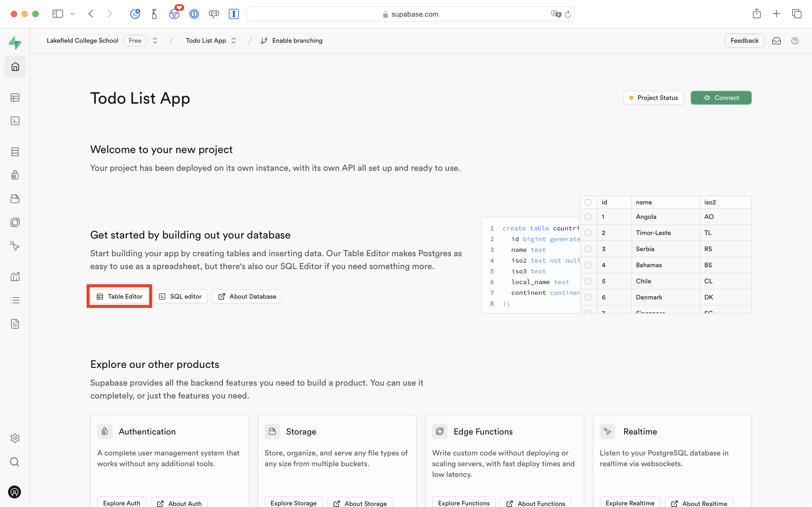Open Authentication lock icon in sidebar

(15, 175)
